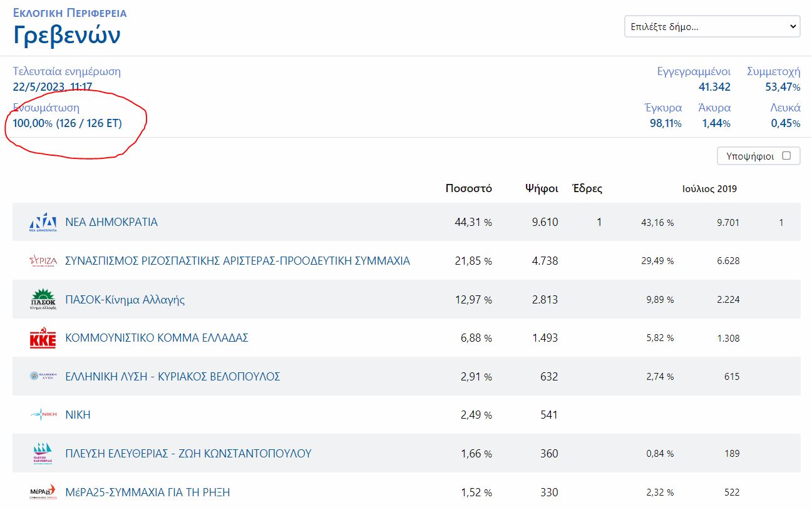This screenshot has height=510, width=812.
Task: Click Πλεύση Ελευθερίας percentage 1,66 %
Action: click(x=476, y=454)
